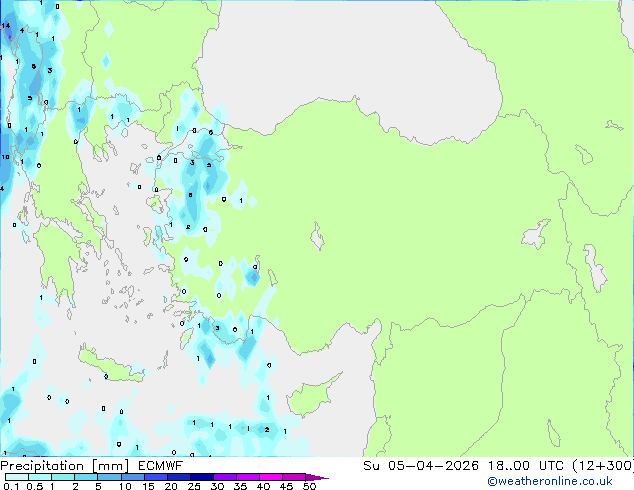Choose the 10–15 mm legend color box
The image size is (634, 490).
tap(133, 477)
